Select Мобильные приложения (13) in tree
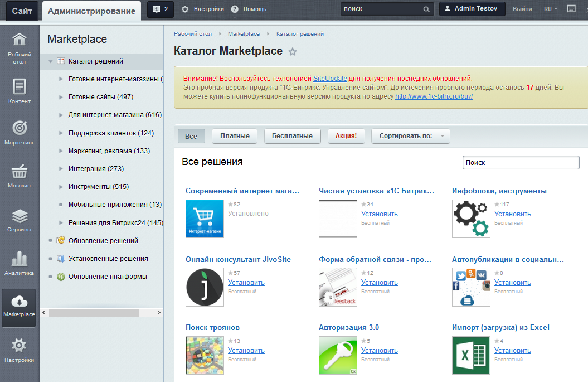The width and height of the screenshot is (588, 383). coord(115,205)
